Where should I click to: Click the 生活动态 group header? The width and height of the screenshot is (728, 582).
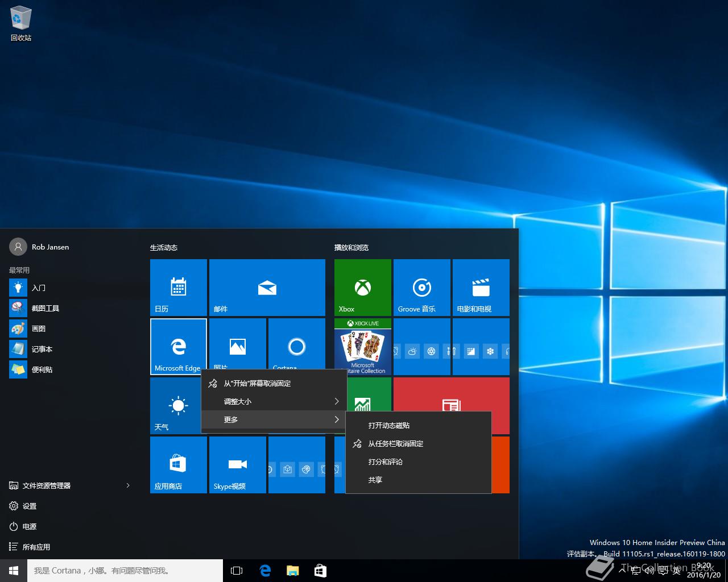click(x=164, y=248)
